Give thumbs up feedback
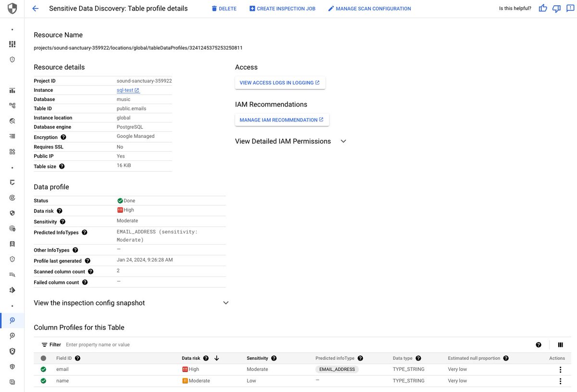 543,9
